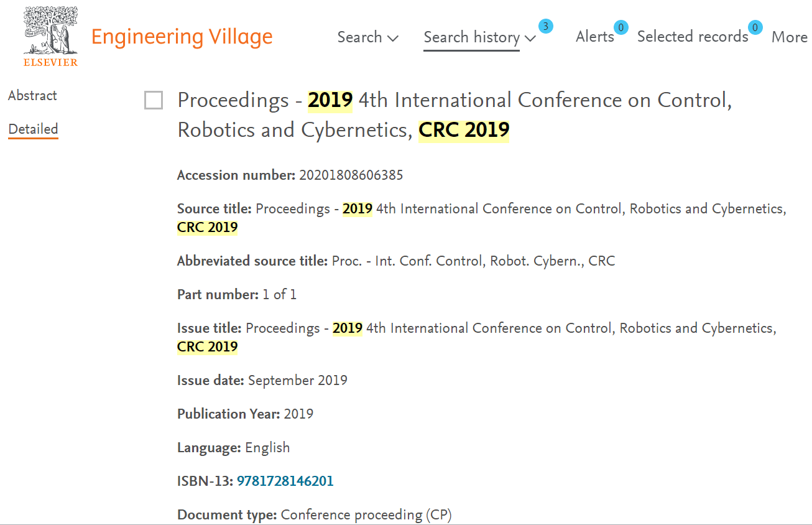Tick the record selection checkbox
This screenshot has height=525, width=812.
tap(154, 100)
